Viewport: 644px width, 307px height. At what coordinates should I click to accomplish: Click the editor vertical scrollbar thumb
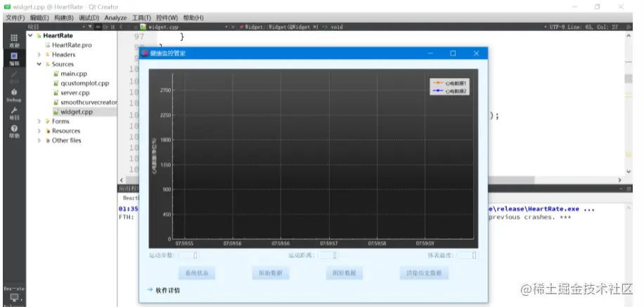(629, 79)
